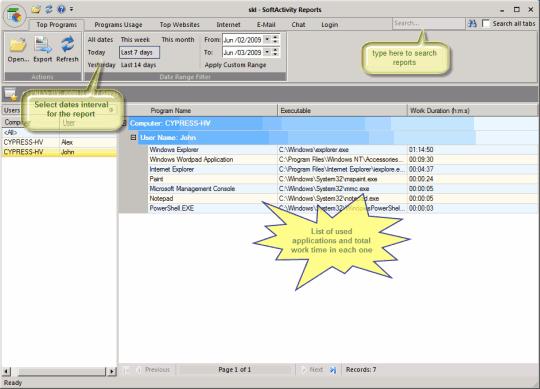The height and width of the screenshot is (389, 540).
Task: Select the All dates filter
Action: (x=100, y=40)
